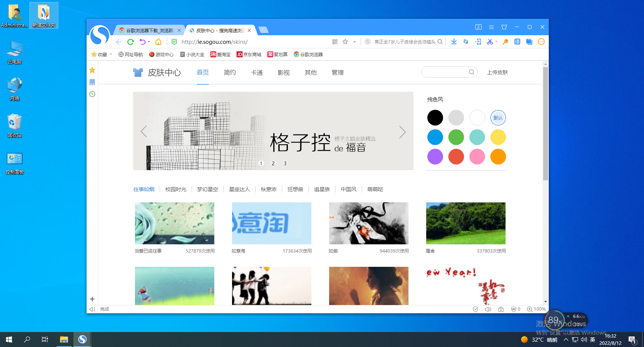Apply the 如意淘 skin thumbnail
Viewport: 644px width, 347px height.
tap(272, 223)
